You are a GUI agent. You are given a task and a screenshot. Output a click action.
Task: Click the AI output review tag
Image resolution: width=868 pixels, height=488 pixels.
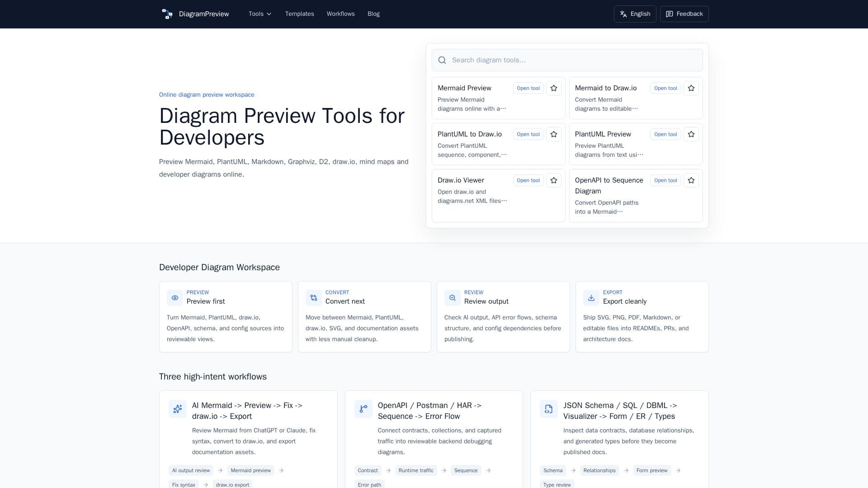pyautogui.click(x=191, y=470)
